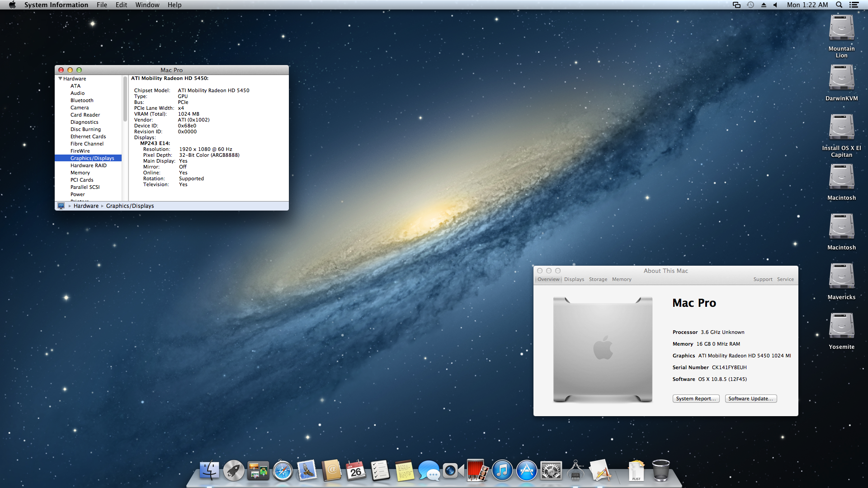Screen dimensions: 868x488
Task: Select Ethernet Cards in the sidebar
Action: tap(88, 136)
